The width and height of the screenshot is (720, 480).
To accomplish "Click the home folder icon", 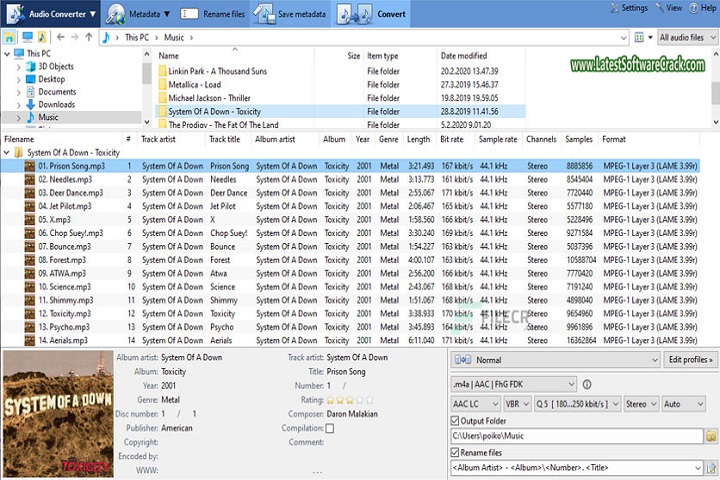I will pyautogui.click(x=9, y=37).
